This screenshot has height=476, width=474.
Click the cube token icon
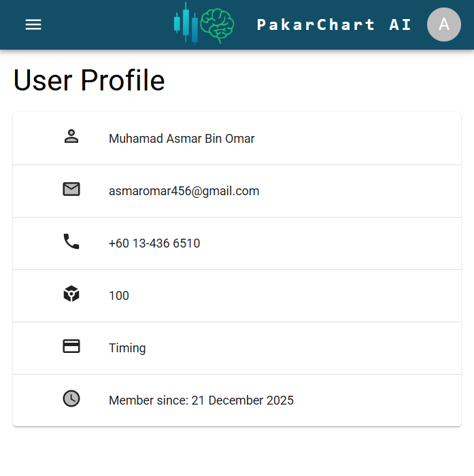71,294
